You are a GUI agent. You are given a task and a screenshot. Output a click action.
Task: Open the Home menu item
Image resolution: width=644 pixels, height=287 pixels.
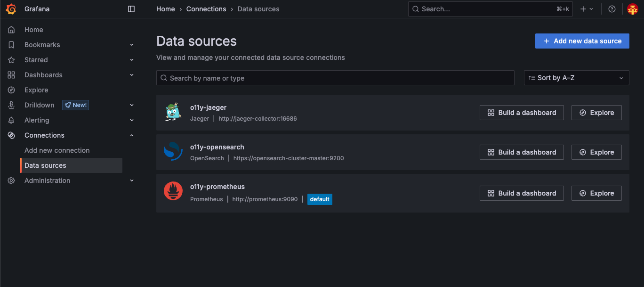34,30
